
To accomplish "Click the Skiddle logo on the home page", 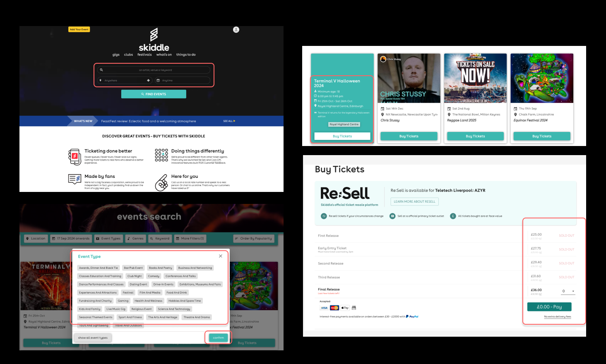I will click(154, 40).
